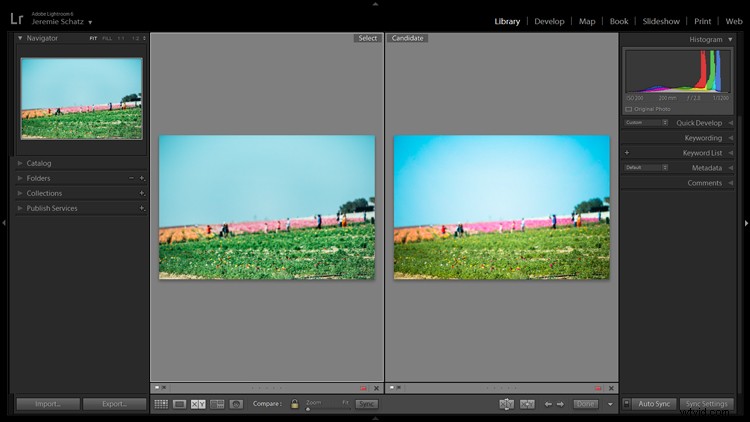Click the Sync Settings button
Image resolution: width=750 pixels, height=422 pixels.
point(706,404)
